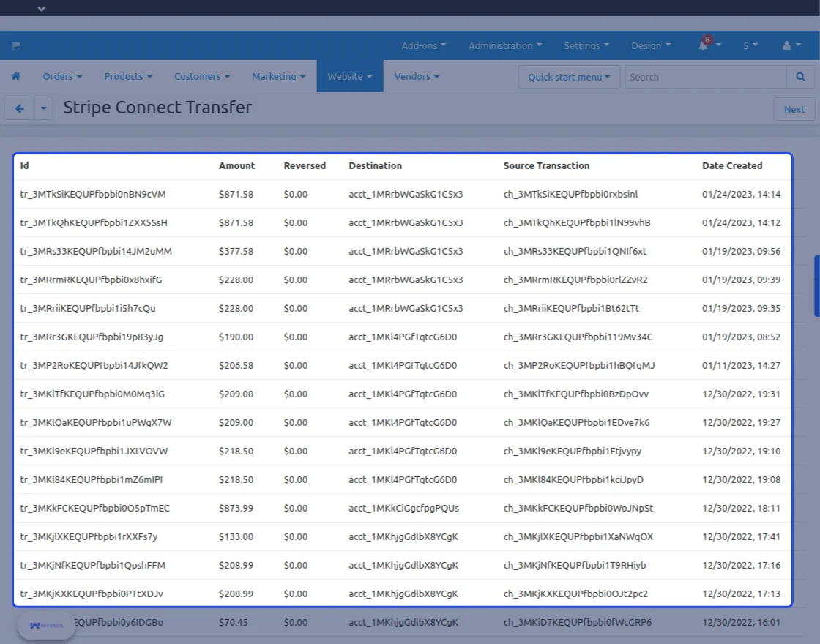Click date 12/30/2022, 19:27
Screen dimensions: 820x644
point(741,423)
